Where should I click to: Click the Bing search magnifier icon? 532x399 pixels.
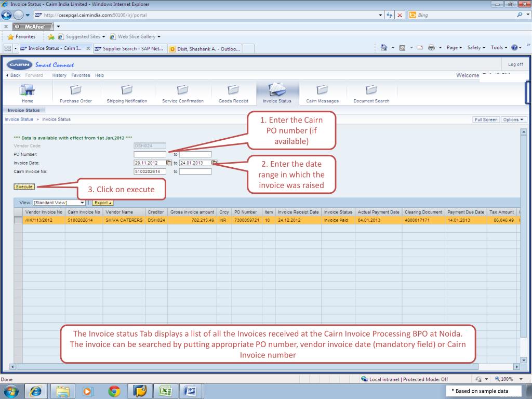click(x=520, y=15)
